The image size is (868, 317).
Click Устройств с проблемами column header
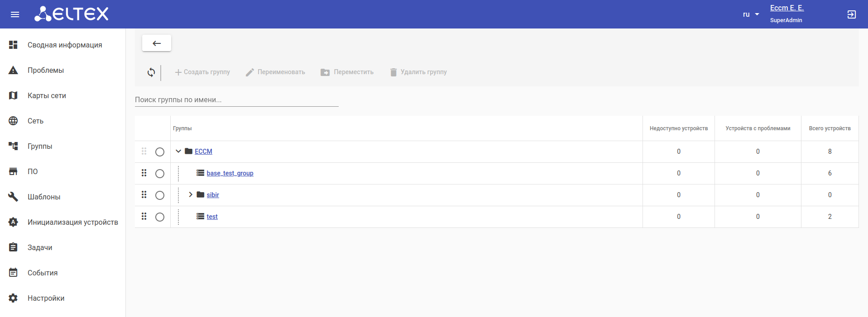(758, 128)
